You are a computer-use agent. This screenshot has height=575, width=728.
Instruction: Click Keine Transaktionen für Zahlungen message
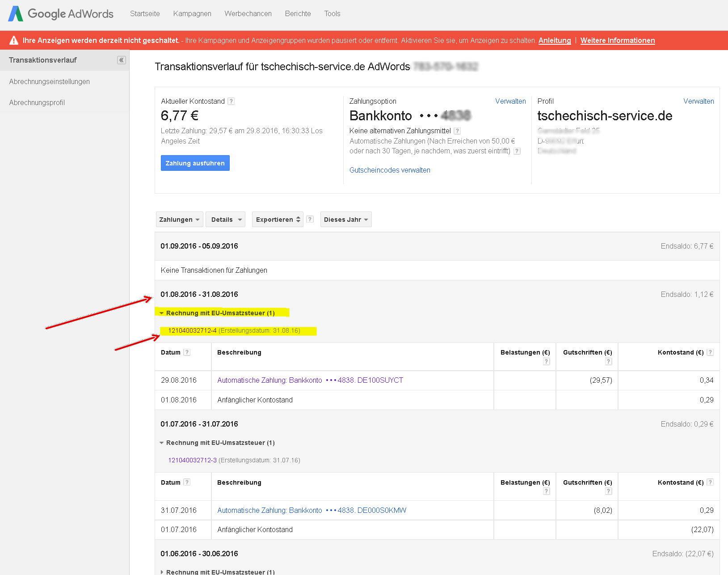(x=214, y=270)
